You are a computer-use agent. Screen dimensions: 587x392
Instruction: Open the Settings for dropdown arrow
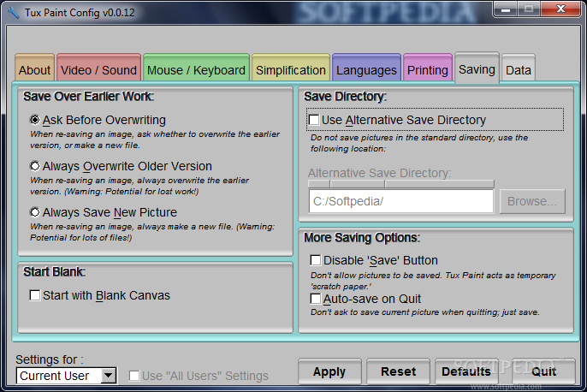click(x=109, y=376)
